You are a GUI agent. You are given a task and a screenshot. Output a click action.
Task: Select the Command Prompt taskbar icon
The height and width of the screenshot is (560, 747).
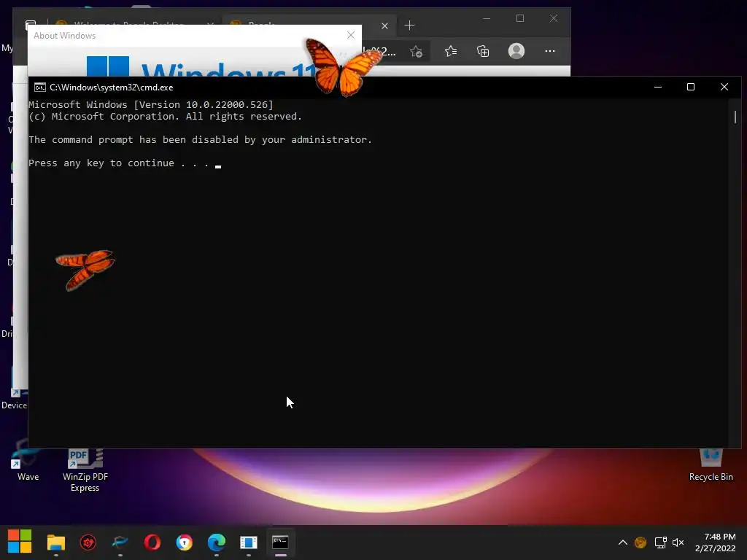point(280,542)
